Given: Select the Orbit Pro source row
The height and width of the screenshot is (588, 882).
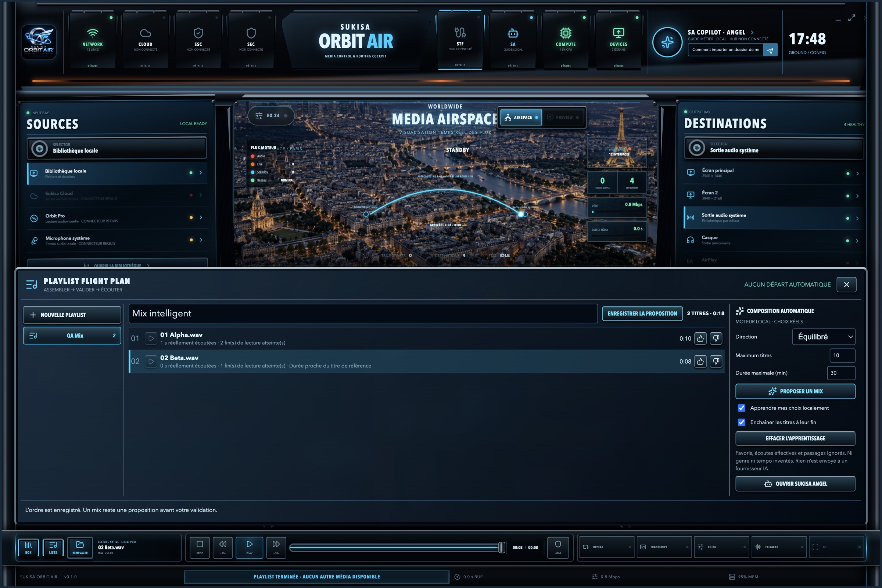Looking at the screenshot, I should [117, 218].
